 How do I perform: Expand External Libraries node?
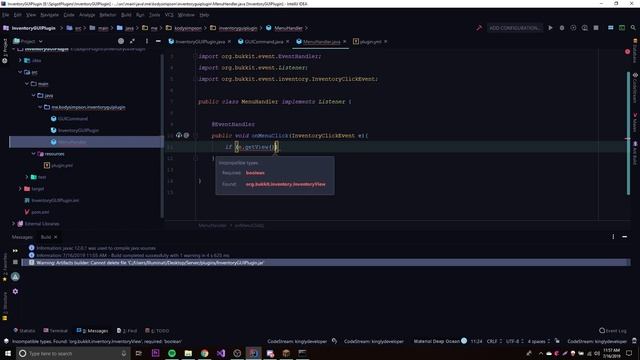coord(13,224)
